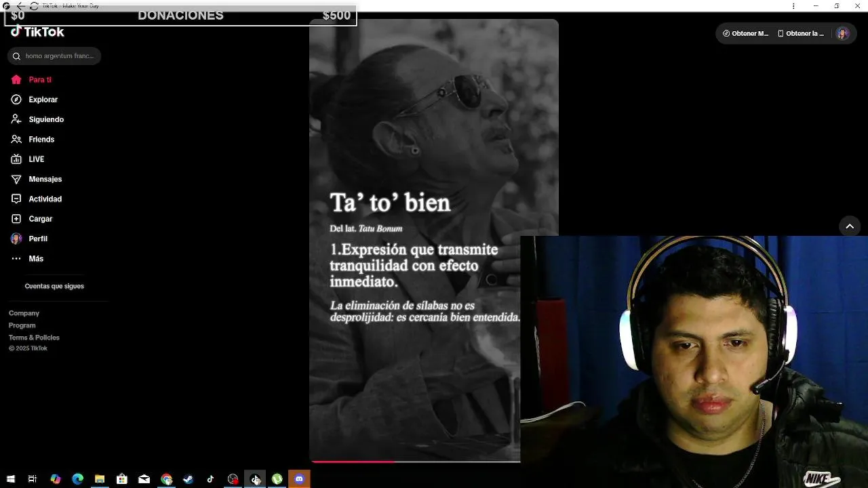Open the Cargar upload page

point(32,219)
